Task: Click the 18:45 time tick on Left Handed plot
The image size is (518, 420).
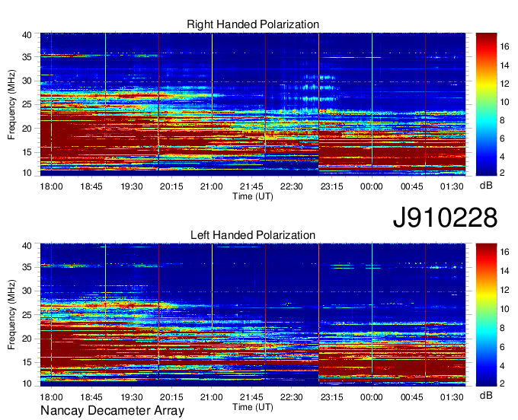Action: [91, 397]
